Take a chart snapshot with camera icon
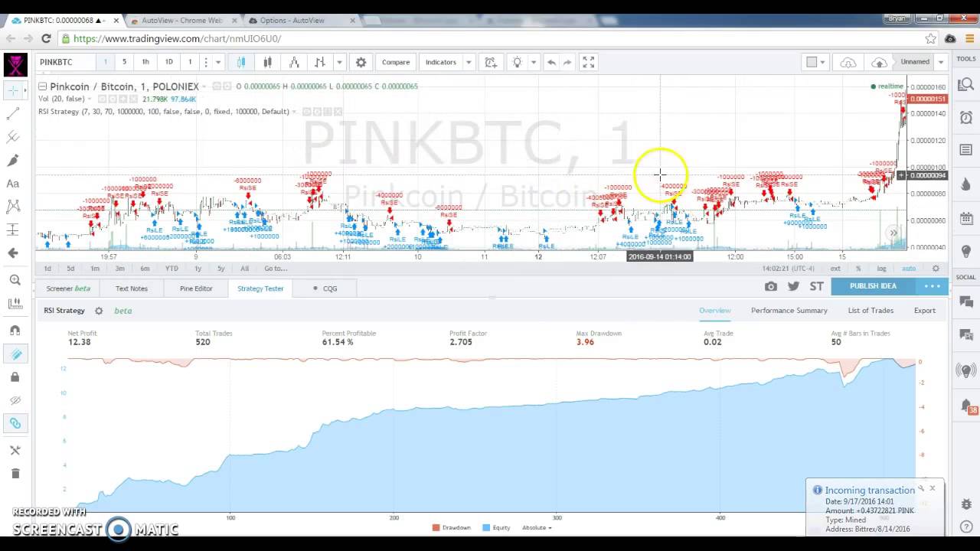 click(771, 286)
